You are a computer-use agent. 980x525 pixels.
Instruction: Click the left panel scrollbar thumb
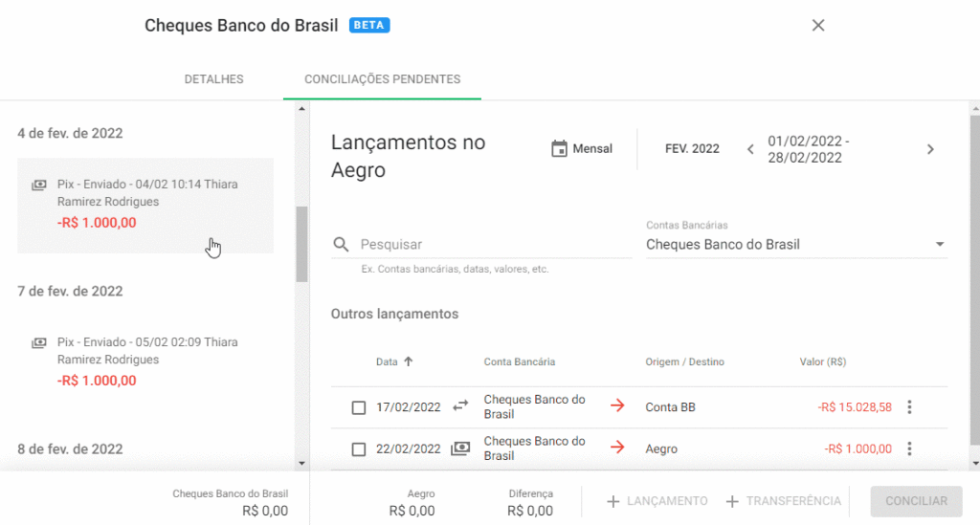(x=301, y=244)
